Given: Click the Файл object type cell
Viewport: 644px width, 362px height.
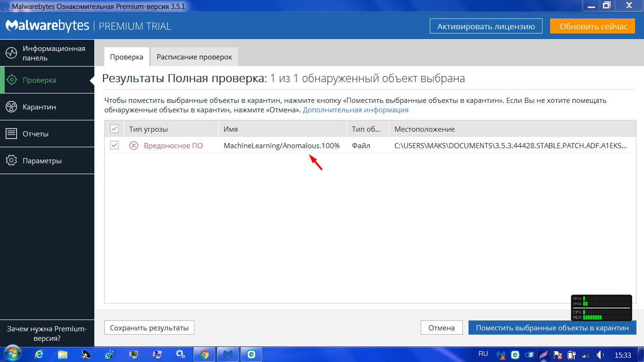Looking at the screenshot, I should pos(361,146).
